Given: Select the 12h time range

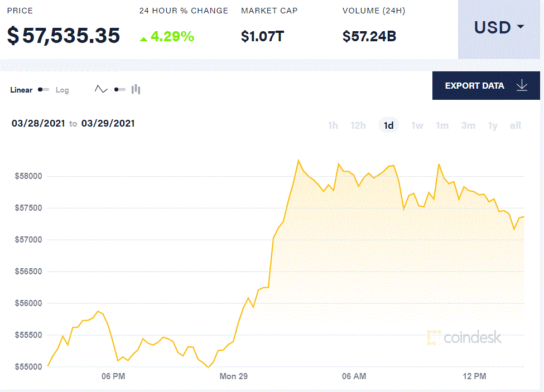Looking at the screenshot, I should 358,125.
